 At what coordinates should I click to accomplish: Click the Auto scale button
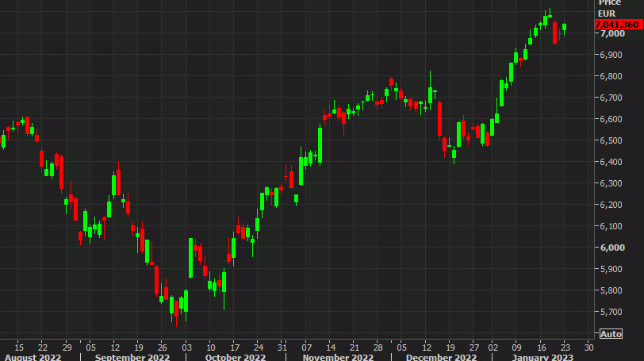(x=611, y=334)
